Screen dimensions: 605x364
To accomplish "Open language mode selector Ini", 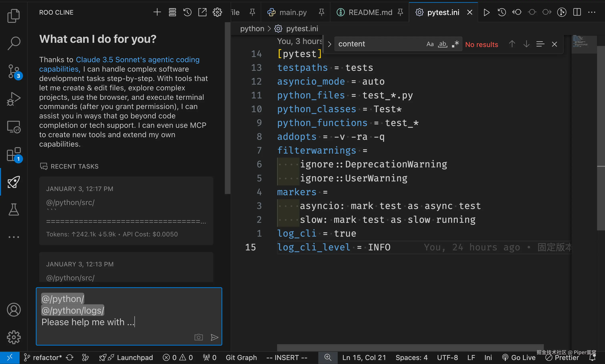I will click(x=488, y=358).
